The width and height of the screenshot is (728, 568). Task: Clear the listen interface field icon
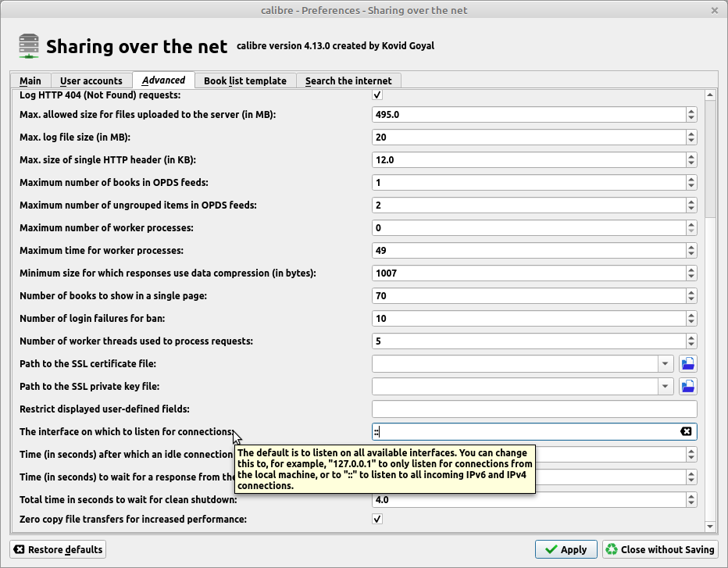(686, 431)
